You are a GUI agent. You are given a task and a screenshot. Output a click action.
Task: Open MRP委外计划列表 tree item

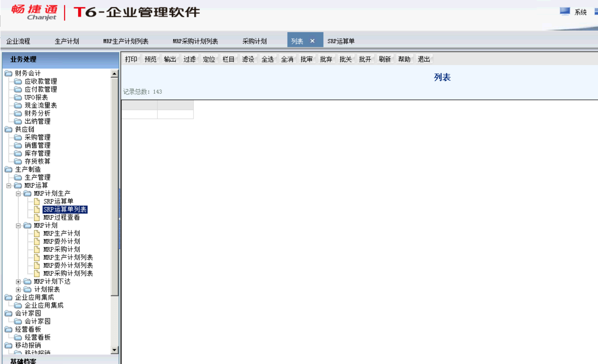tap(68, 265)
